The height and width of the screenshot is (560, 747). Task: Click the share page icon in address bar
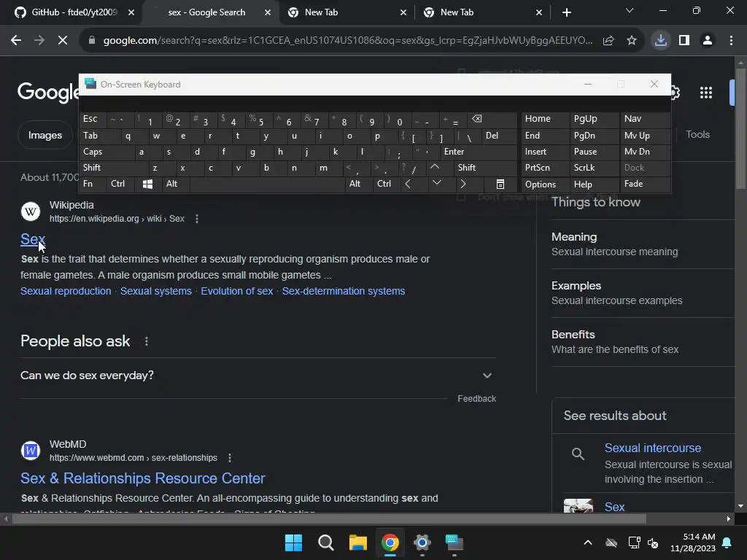608,41
